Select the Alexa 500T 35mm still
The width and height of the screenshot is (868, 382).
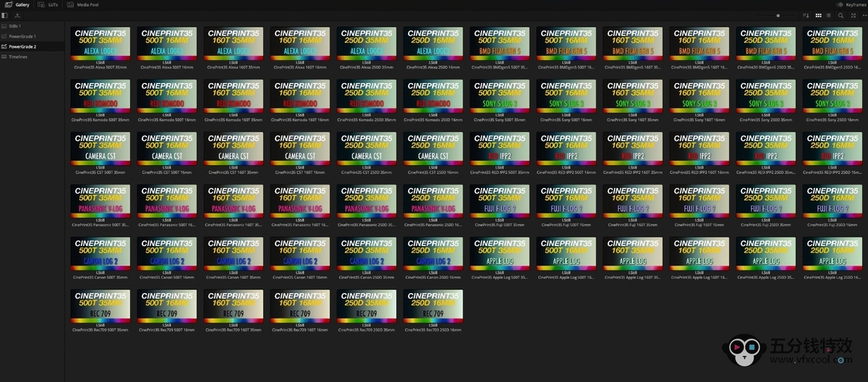(x=100, y=44)
